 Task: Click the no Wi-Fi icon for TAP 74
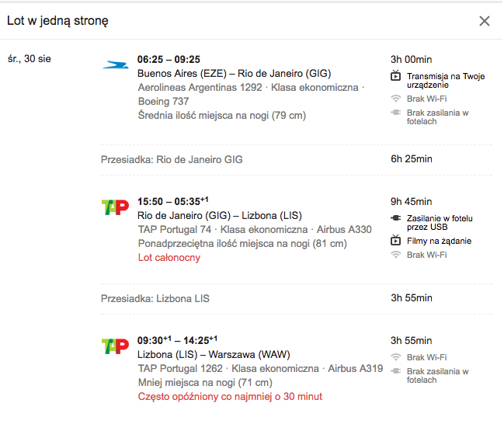pyautogui.click(x=396, y=255)
